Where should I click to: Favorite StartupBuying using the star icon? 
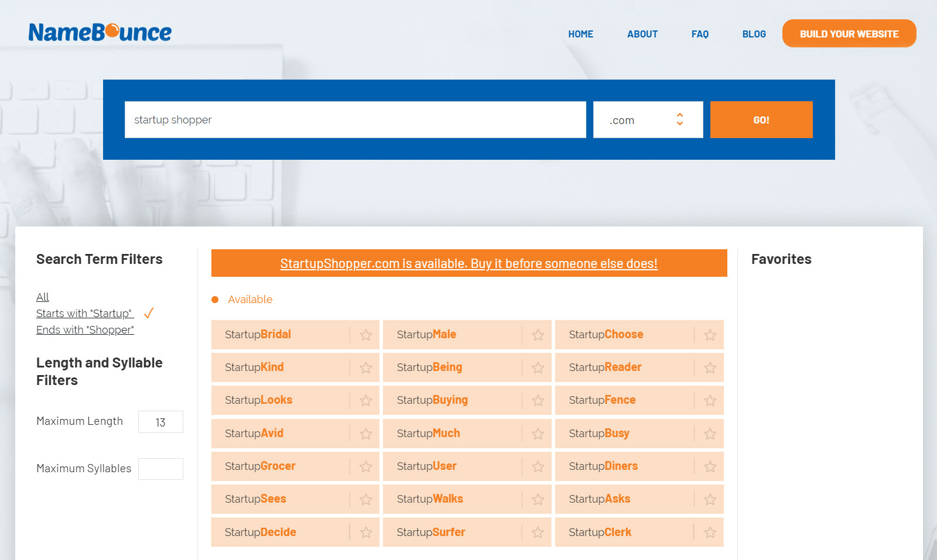tap(538, 400)
